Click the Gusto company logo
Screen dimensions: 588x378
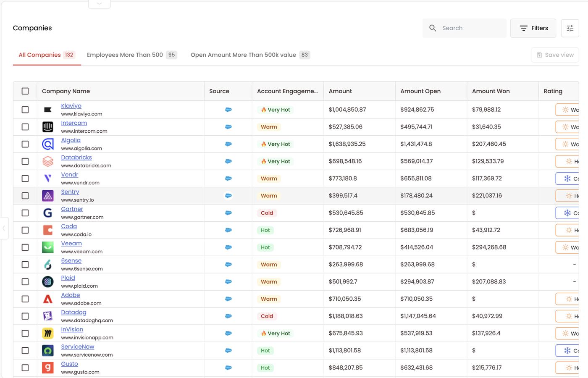[x=48, y=368]
